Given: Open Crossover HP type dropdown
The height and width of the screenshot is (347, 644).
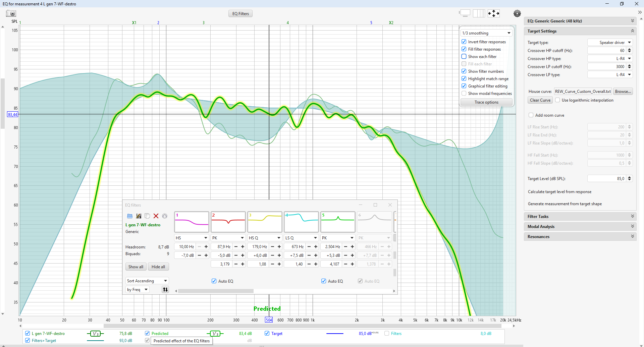Looking at the screenshot, I should [610, 58].
